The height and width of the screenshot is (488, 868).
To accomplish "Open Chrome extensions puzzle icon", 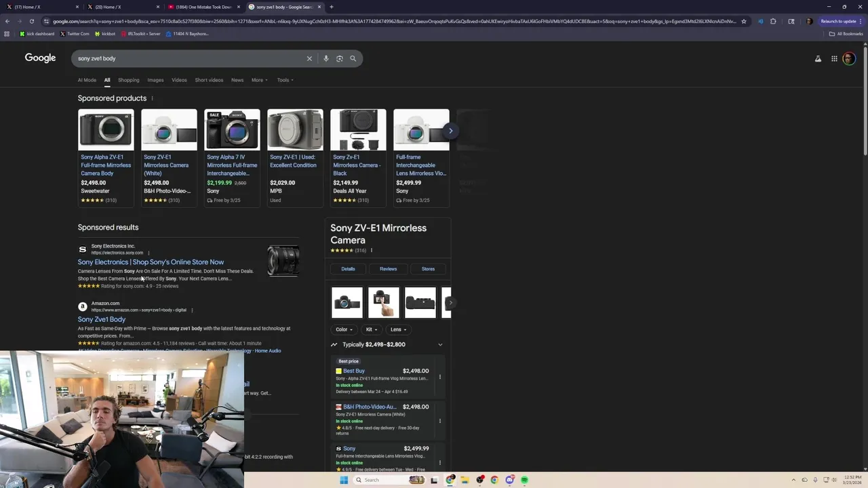I will [x=773, y=21].
